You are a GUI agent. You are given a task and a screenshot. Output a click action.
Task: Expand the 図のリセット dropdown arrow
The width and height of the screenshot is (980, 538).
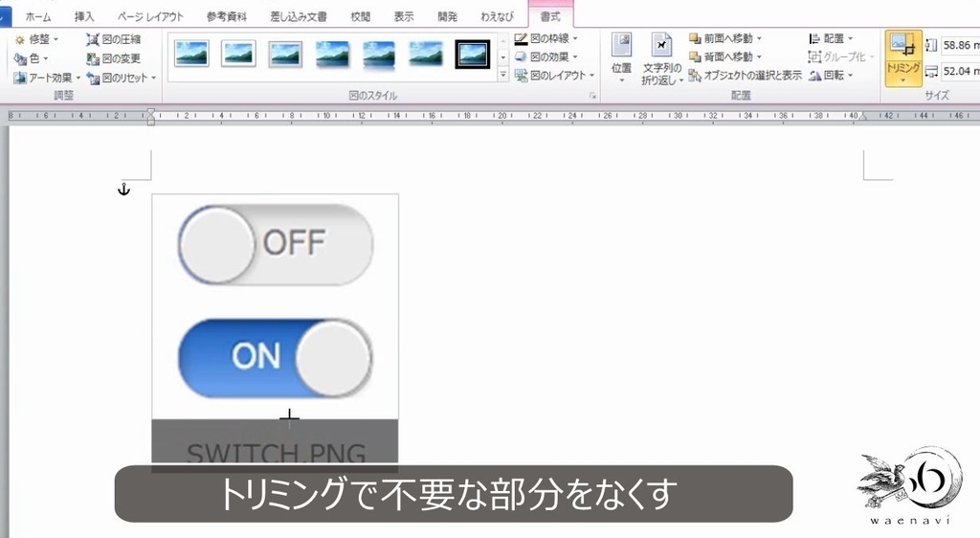click(x=154, y=78)
